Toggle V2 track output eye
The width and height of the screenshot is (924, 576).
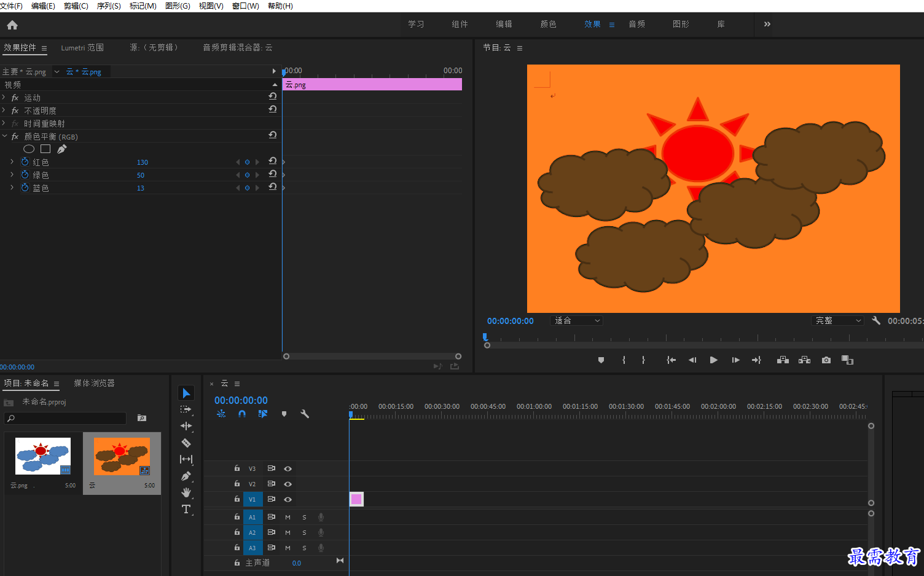(x=288, y=484)
